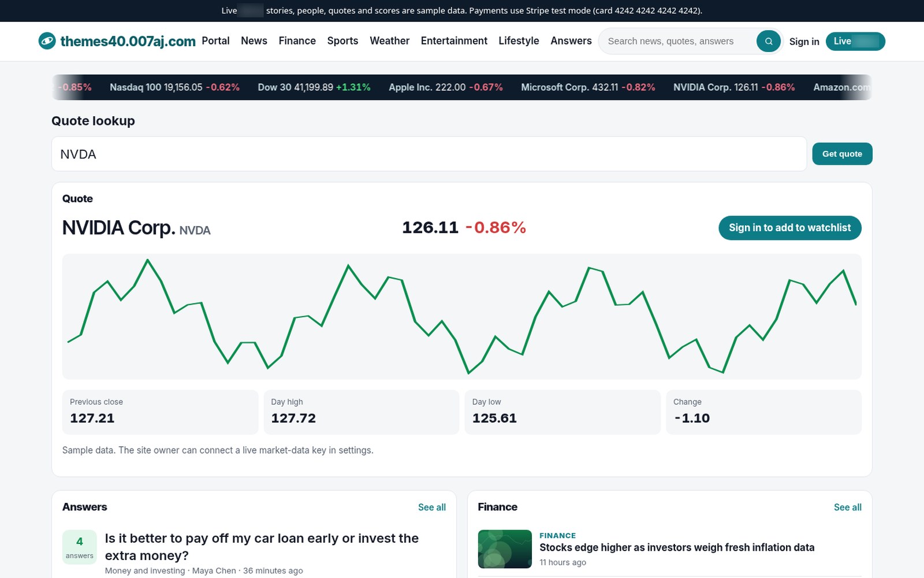Click the NVIDIA Corp. quote heading
The image size is (924, 578).
(118, 228)
